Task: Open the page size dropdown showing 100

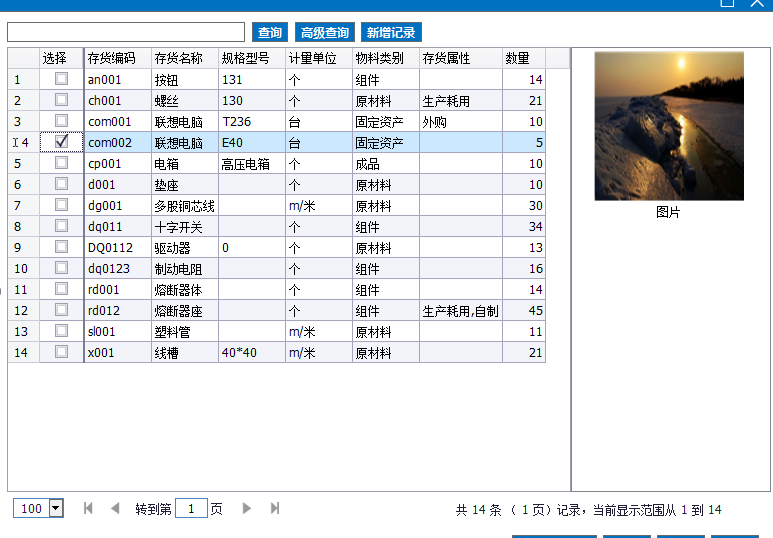Action: (55, 509)
